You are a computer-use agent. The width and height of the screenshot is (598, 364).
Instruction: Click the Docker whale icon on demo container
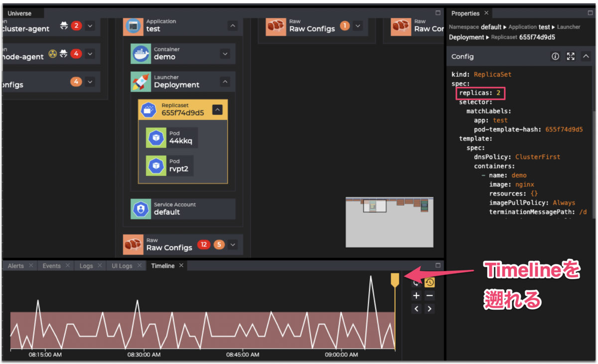141,54
